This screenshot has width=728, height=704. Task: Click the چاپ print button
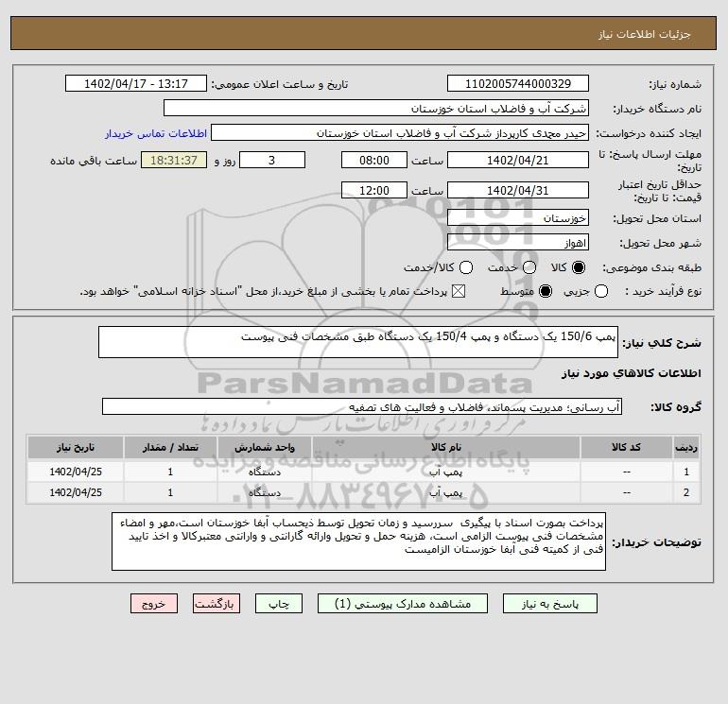point(279,604)
